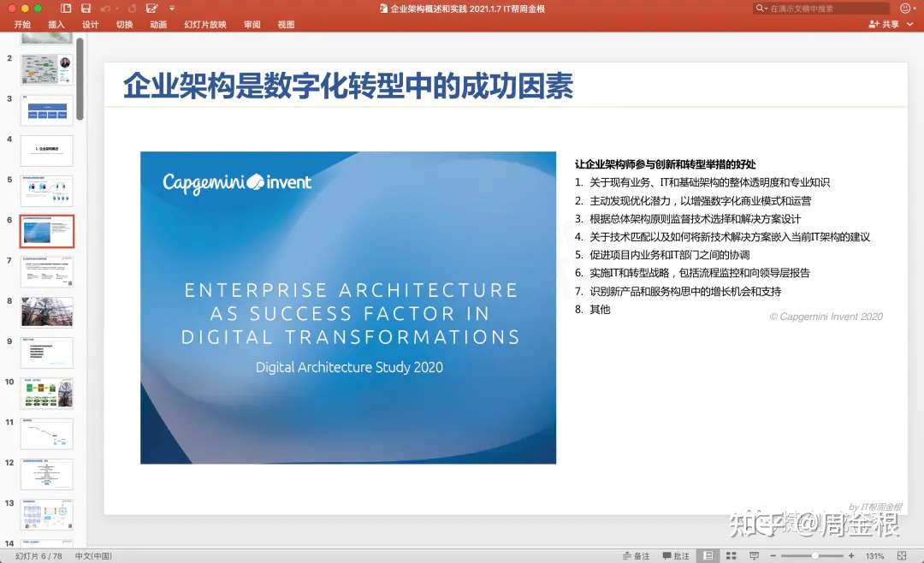Click the Undo arrow icon
The image size is (924, 563).
[x=105, y=9]
